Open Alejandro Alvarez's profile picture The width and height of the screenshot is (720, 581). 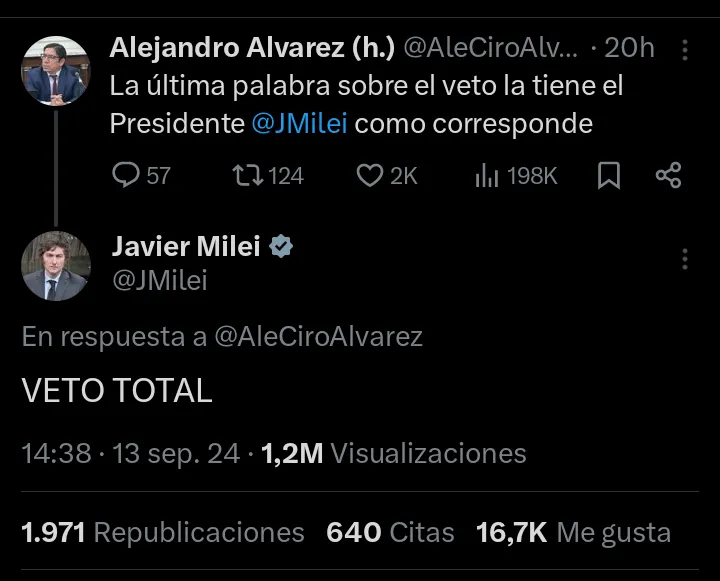[56, 71]
